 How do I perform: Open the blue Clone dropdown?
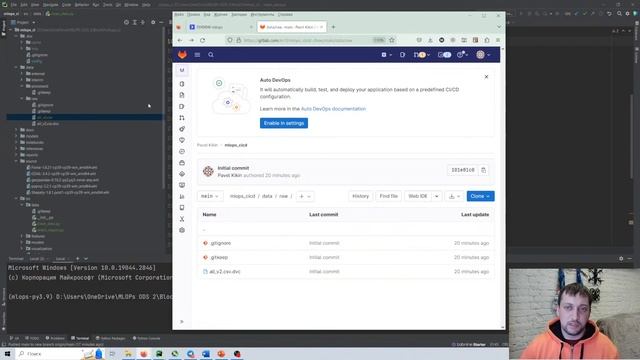point(480,196)
